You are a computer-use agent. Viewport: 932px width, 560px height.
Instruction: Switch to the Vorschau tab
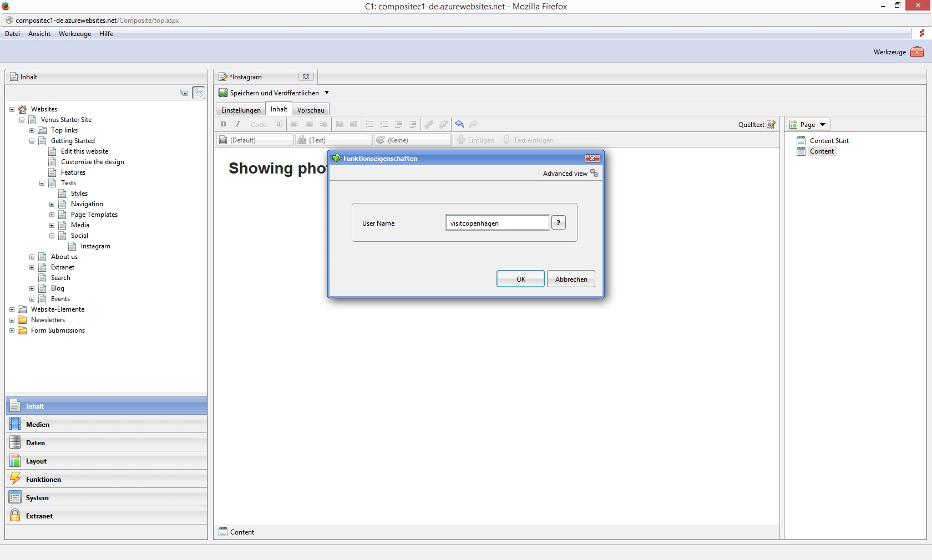311,110
